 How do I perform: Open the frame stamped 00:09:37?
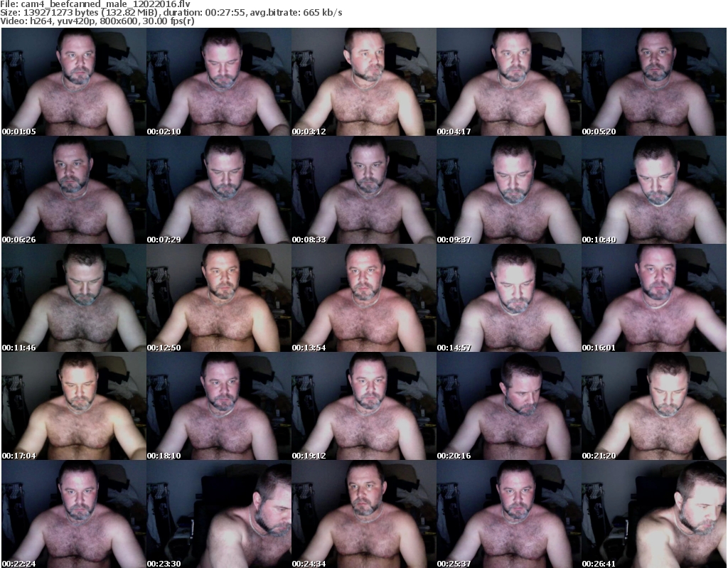tap(509, 190)
